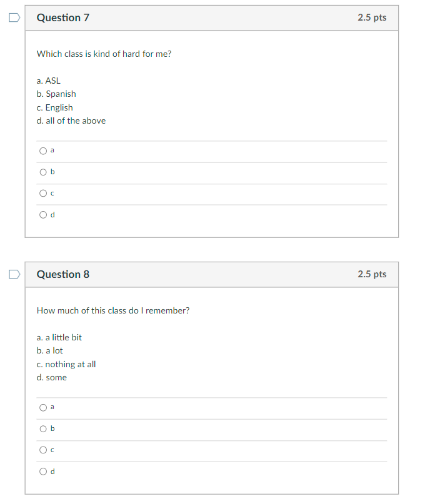Click the Question 8 header title
This screenshot has height=504, width=435.
pos(63,275)
